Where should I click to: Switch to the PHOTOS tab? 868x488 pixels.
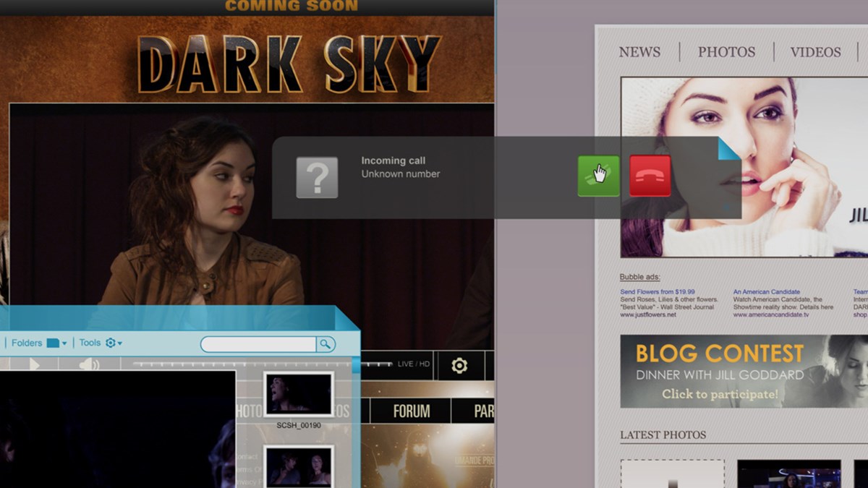(726, 52)
